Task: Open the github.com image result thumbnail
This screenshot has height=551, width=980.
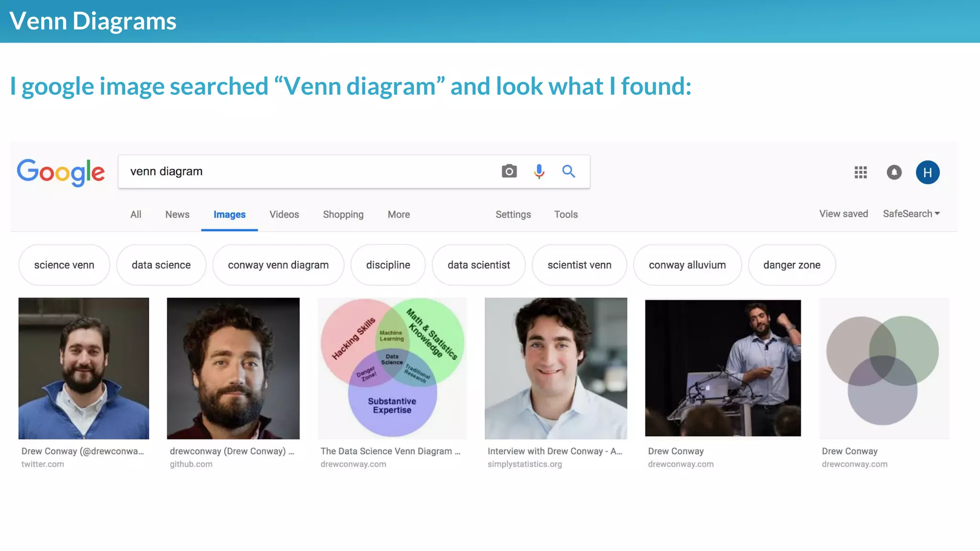Action: pos(233,368)
